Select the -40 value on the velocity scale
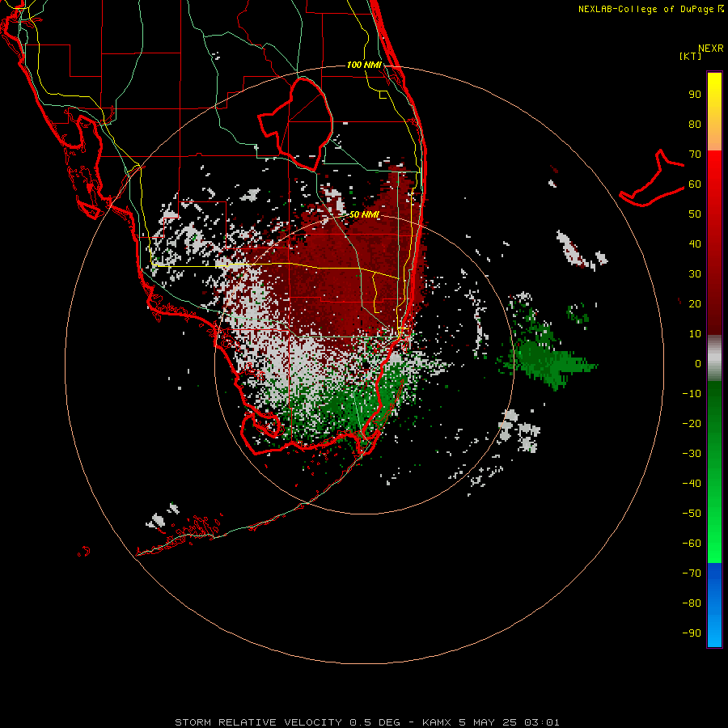This screenshot has height=728, width=728. [x=692, y=484]
